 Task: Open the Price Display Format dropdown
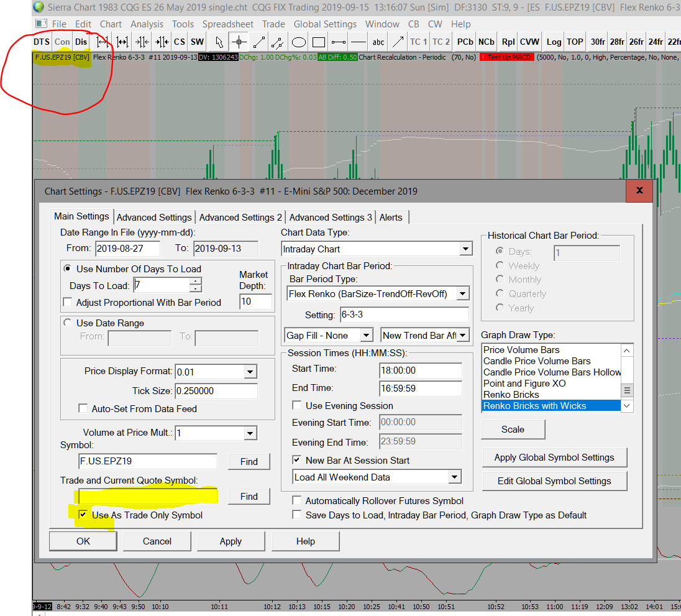click(250, 372)
